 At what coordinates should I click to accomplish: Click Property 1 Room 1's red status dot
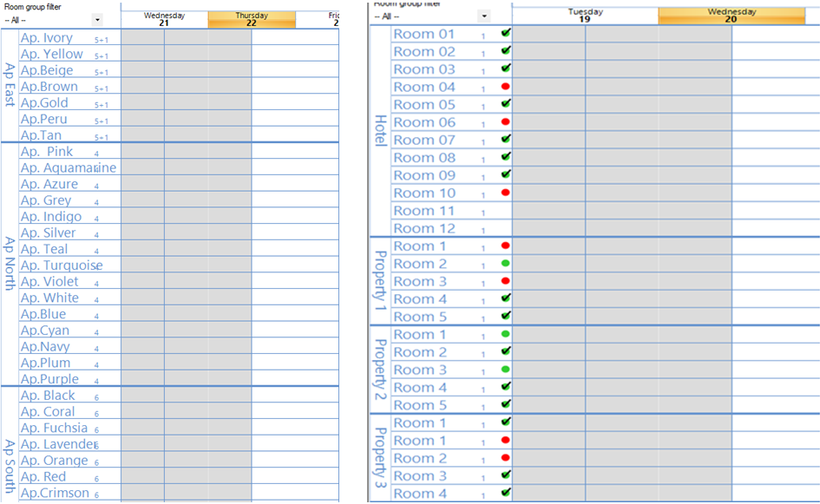coord(505,245)
